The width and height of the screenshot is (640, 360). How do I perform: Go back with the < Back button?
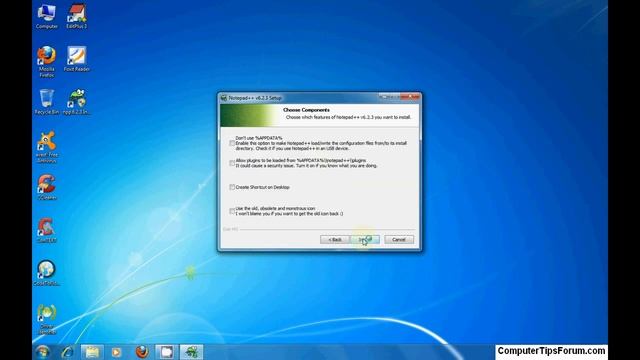(335, 240)
